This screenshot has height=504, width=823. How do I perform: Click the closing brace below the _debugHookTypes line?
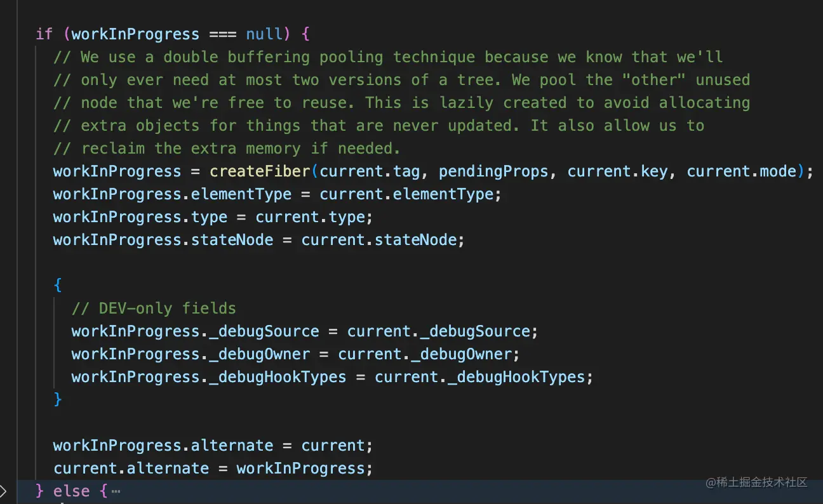[58, 400]
